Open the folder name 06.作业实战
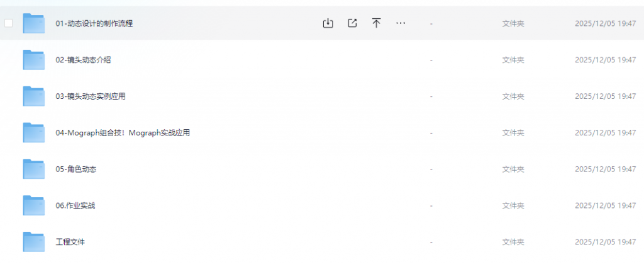The width and height of the screenshot is (644, 264). 75,206
